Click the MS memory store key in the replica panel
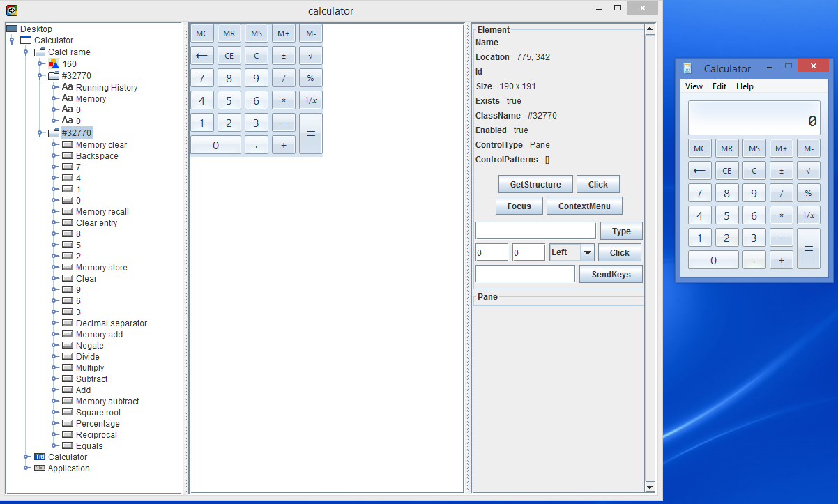Viewport: 838px width, 504px height. tap(257, 33)
